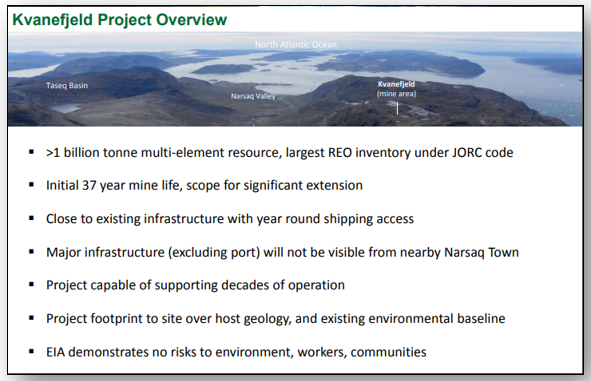The height and width of the screenshot is (381, 591).
Task: Select the Kvanefjeld mine area label
Action: 397,89
